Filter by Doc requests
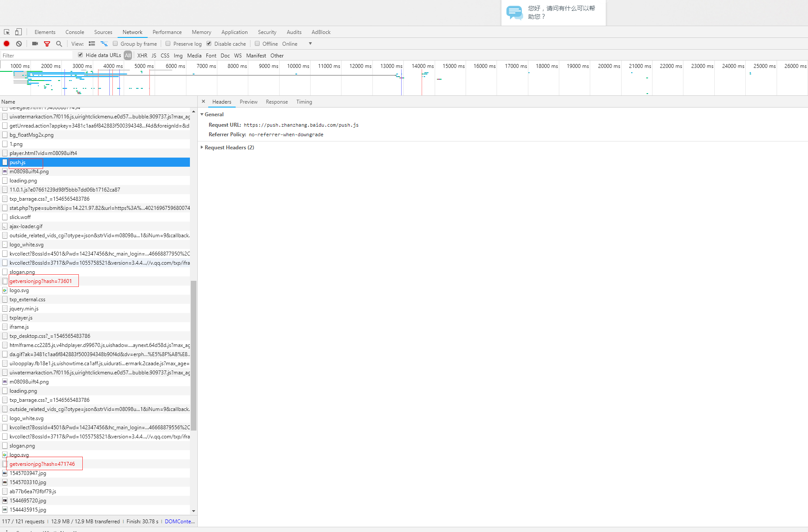 [225, 56]
